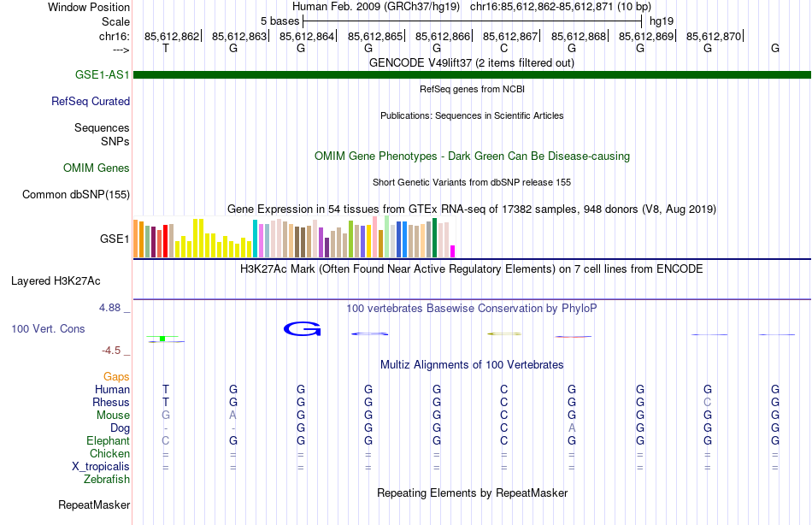Select the X_tropicalis species row label

click(101, 467)
